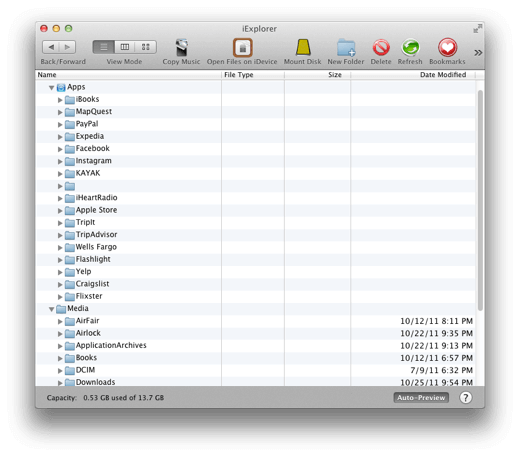Select the Flixster folder icon

[x=70, y=297]
